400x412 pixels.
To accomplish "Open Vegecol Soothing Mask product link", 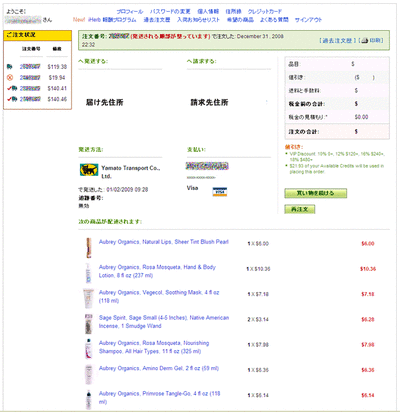I will point(159,296).
